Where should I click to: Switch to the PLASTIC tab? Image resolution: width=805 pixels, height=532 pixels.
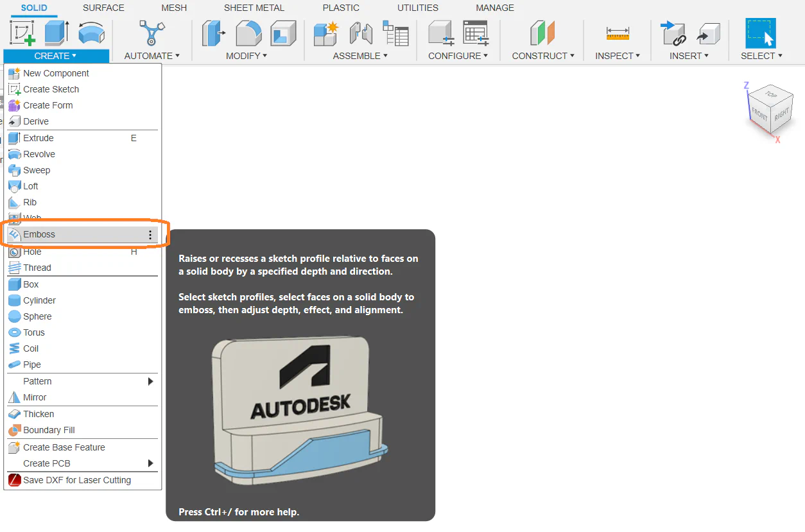pyautogui.click(x=341, y=8)
